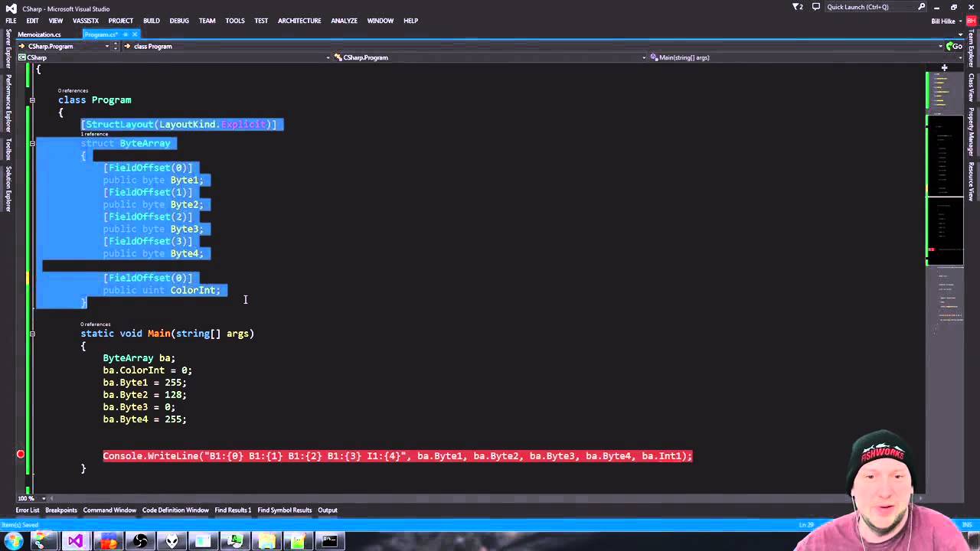Open the Find Results 1 tab
This screenshot has width=980, height=551.
coord(233,510)
